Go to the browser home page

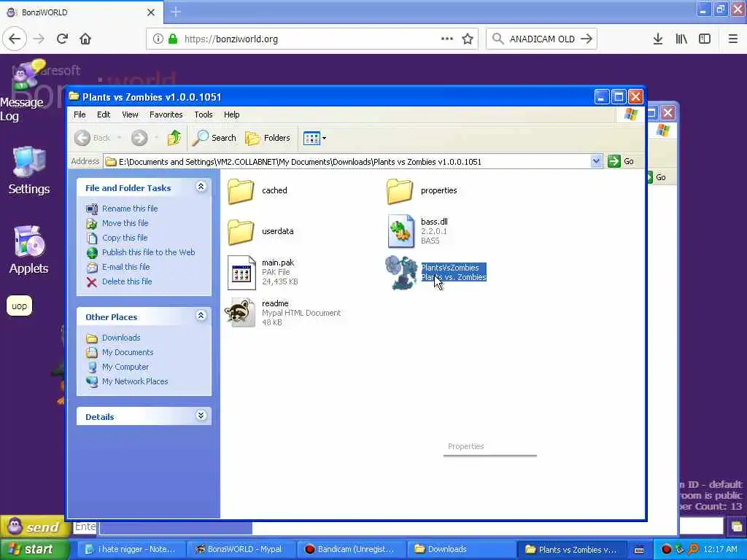click(x=85, y=39)
